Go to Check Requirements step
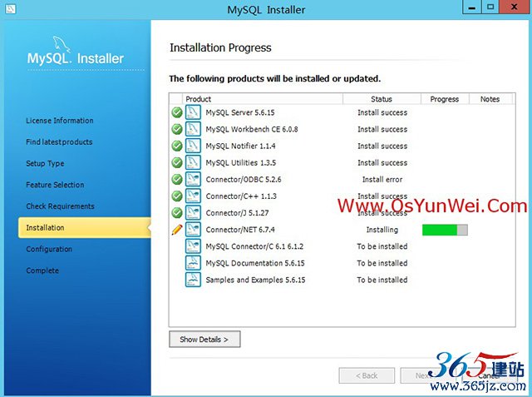 point(60,206)
